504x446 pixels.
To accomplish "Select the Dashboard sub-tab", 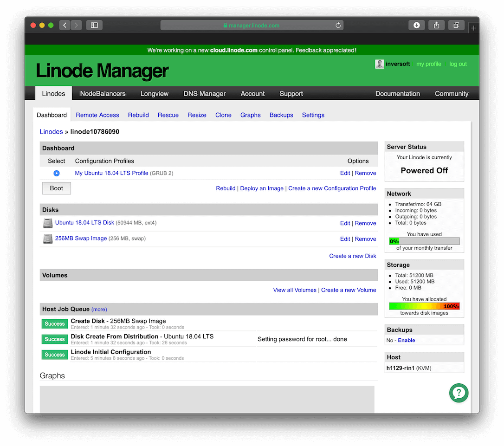I will [x=52, y=115].
